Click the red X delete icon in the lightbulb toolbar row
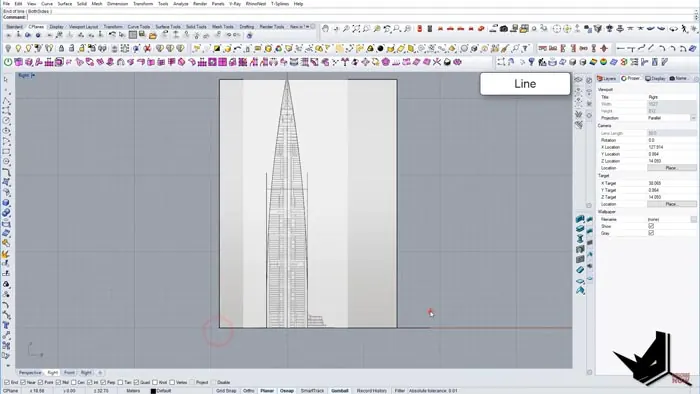Viewport: 700px width, 394px height. (147, 48)
